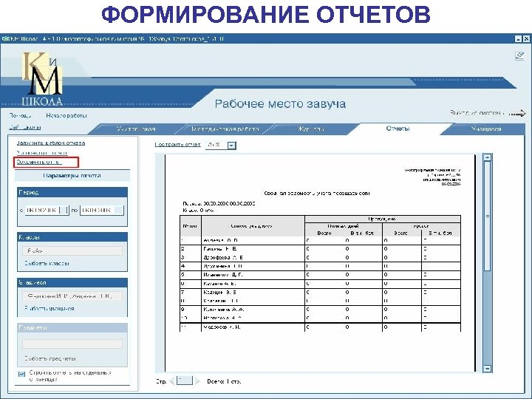The width and height of the screenshot is (532, 399).
Task: Click the Сохранить отчет link
Action: click(39, 162)
